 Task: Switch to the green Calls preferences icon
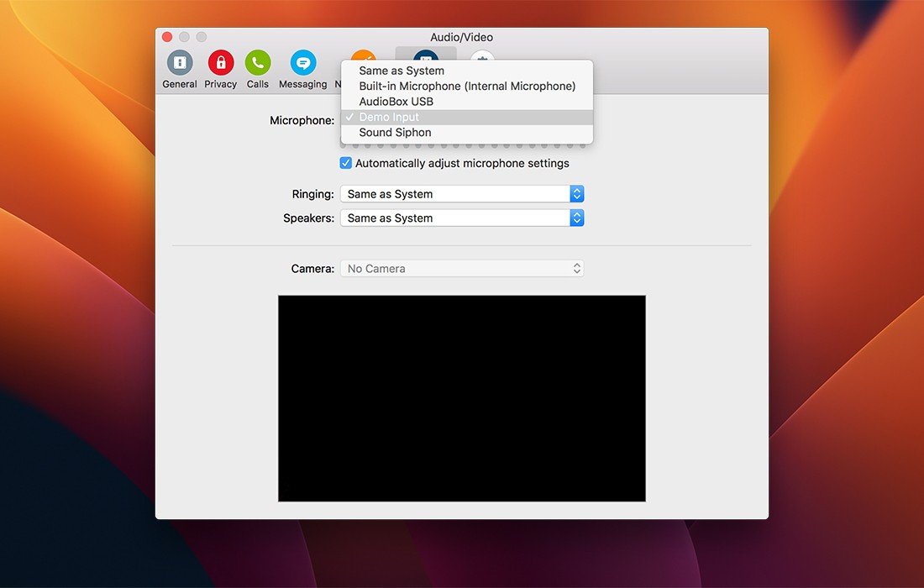point(257,64)
